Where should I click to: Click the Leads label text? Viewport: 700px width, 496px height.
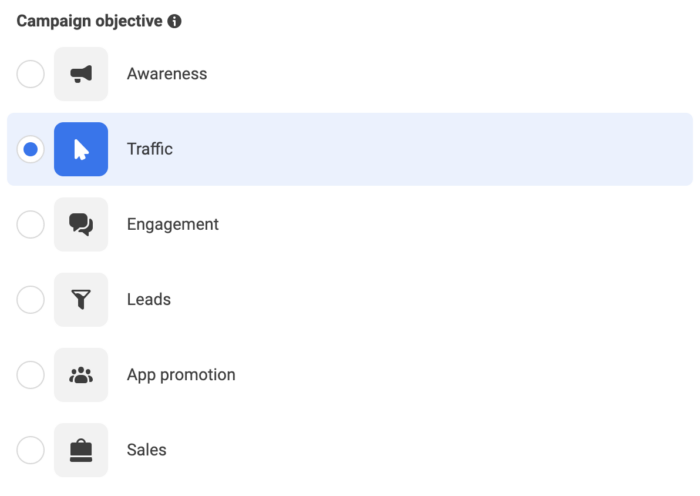point(149,300)
